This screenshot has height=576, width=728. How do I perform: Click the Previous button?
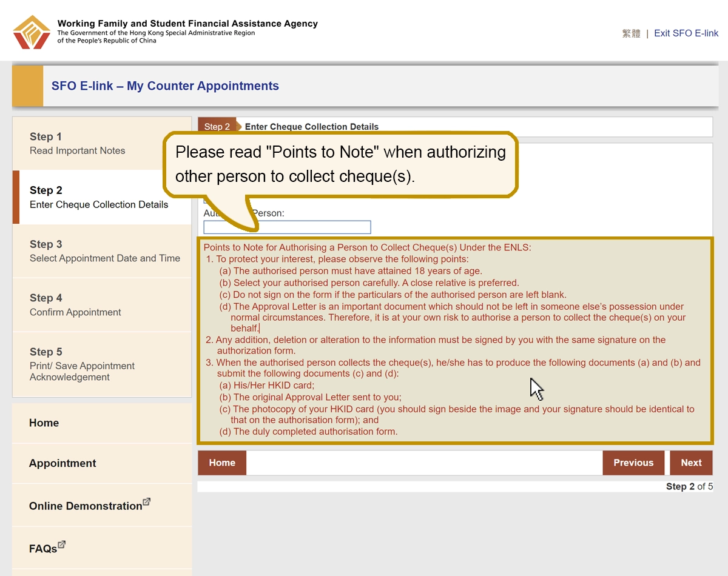pos(633,463)
